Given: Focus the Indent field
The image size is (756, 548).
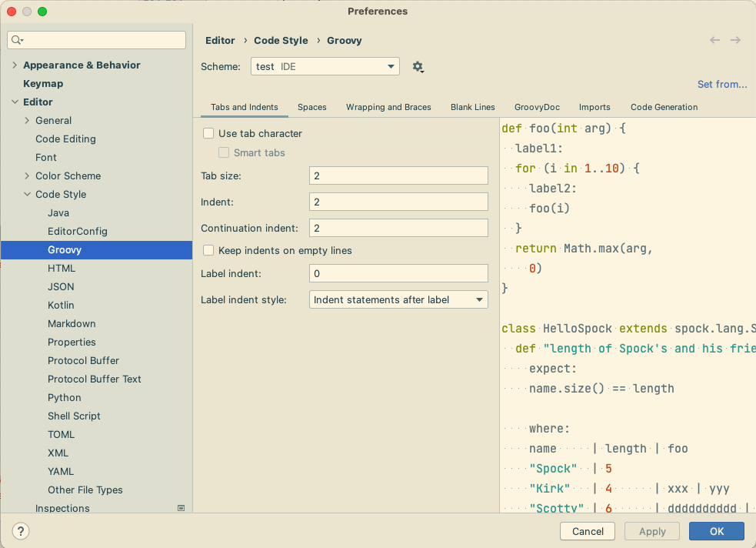Looking at the screenshot, I should 398,202.
